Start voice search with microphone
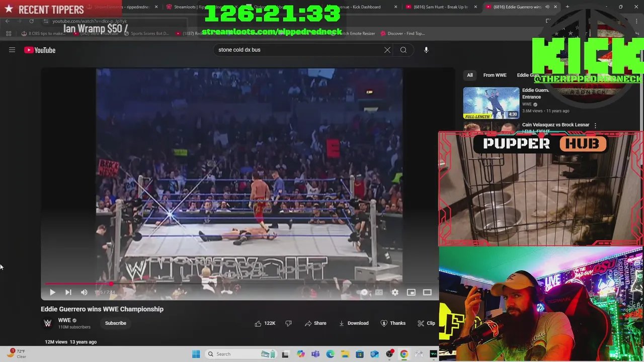 click(x=426, y=50)
